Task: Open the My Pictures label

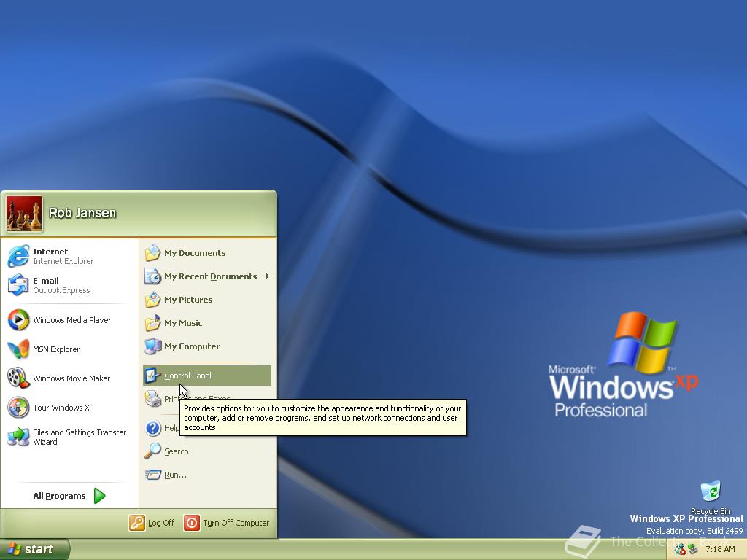Action: 188,300
